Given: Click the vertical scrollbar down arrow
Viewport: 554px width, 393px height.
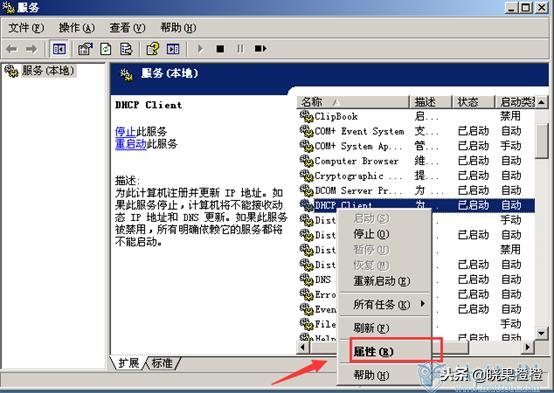Looking at the screenshot, I should (542, 333).
